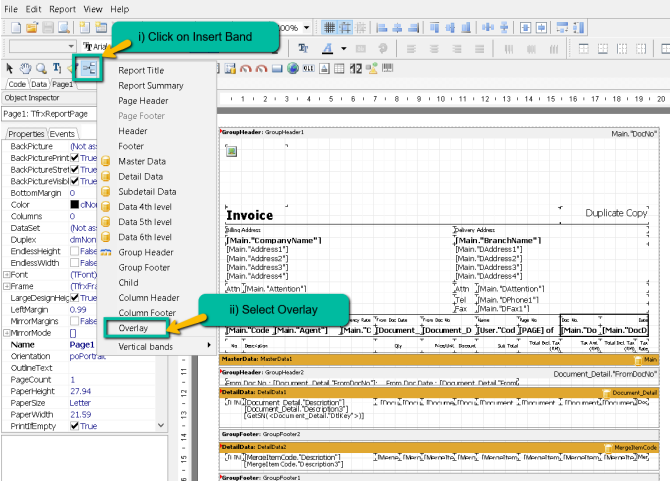Open the Report menu

(62, 8)
